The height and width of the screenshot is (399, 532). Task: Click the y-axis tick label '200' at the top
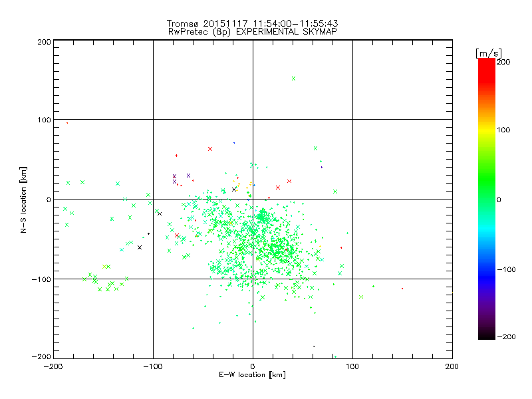pyautogui.click(x=44, y=42)
